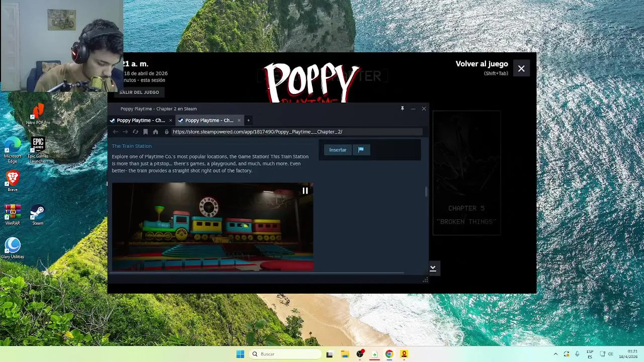Close the second Poppy Playtime tab
The height and width of the screenshot is (362, 644).
pos(239,120)
